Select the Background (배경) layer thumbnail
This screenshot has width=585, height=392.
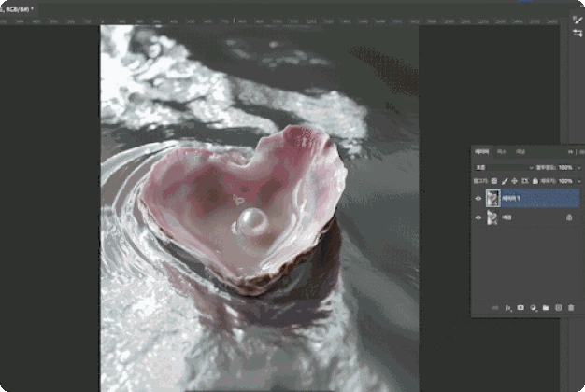pos(492,217)
